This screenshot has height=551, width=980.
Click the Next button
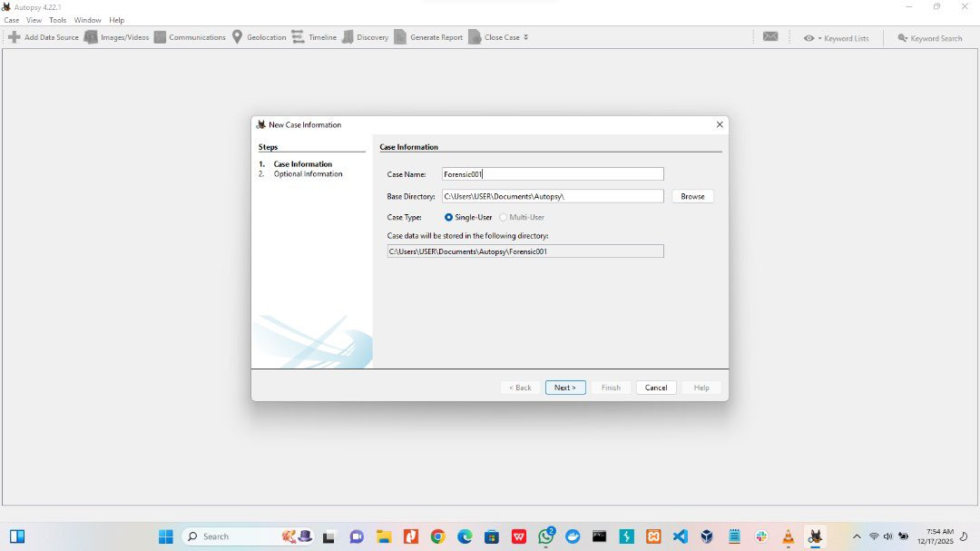[x=565, y=388]
